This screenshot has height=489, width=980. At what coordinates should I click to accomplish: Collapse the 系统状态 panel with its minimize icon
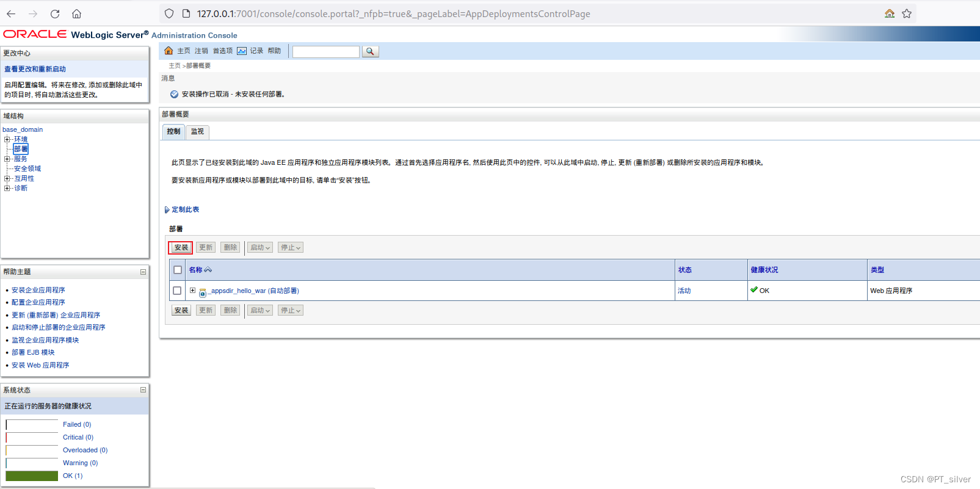coord(143,389)
